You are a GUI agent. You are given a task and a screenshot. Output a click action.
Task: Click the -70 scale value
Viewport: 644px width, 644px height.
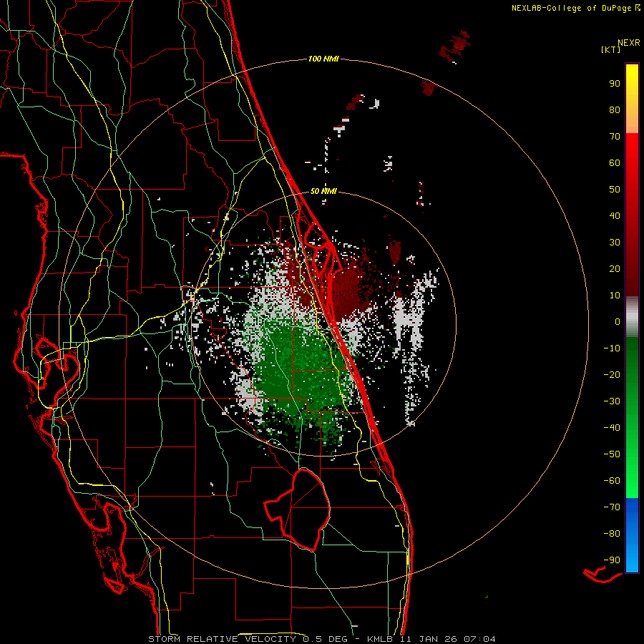pyautogui.click(x=612, y=507)
